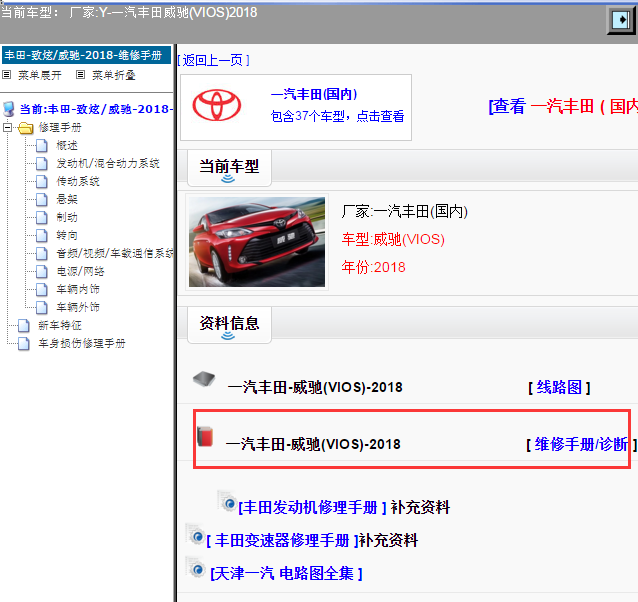This screenshot has width=638, height=602.
Task: Click 当前:丰田-致炫/威驰-2018 root node
Action: (x=97, y=109)
